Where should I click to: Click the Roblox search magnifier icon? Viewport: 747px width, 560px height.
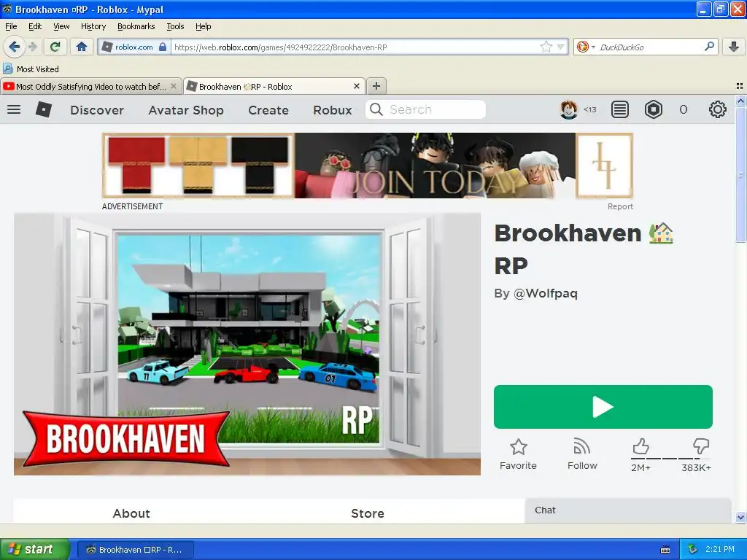click(x=376, y=109)
